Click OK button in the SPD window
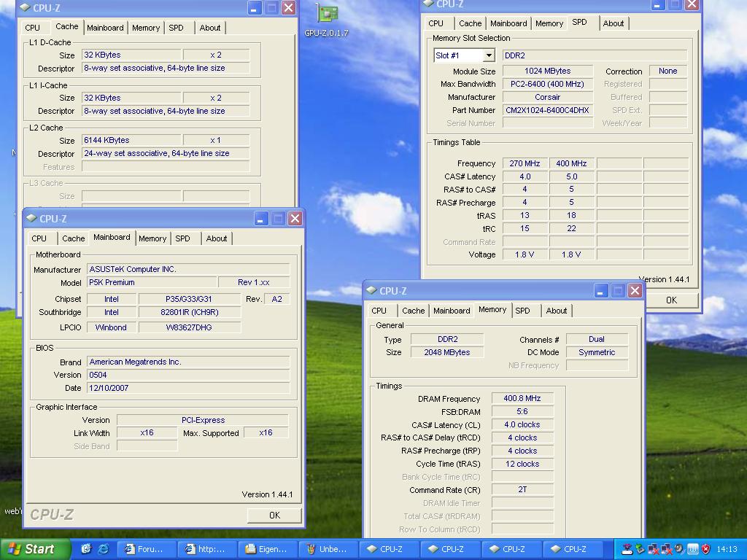Image resolution: width=747 pixels, height=560 pixels. (x=671, y=300)
